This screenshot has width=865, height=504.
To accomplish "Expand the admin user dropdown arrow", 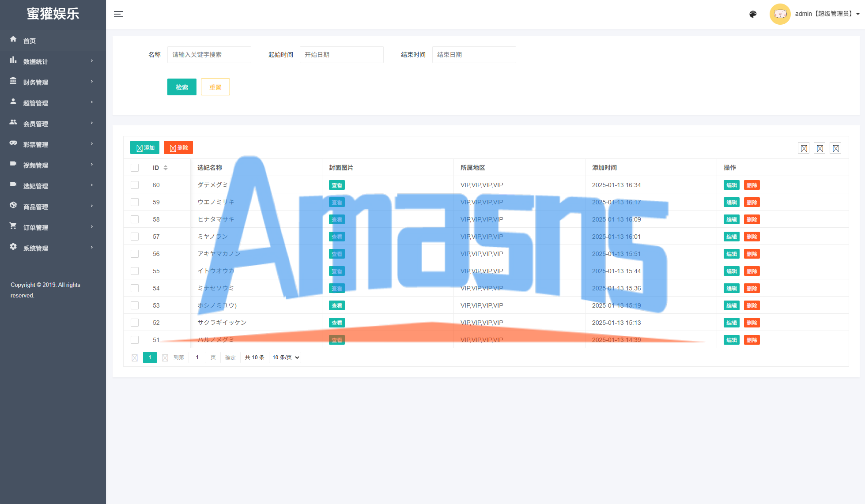I will pos(858,14).
